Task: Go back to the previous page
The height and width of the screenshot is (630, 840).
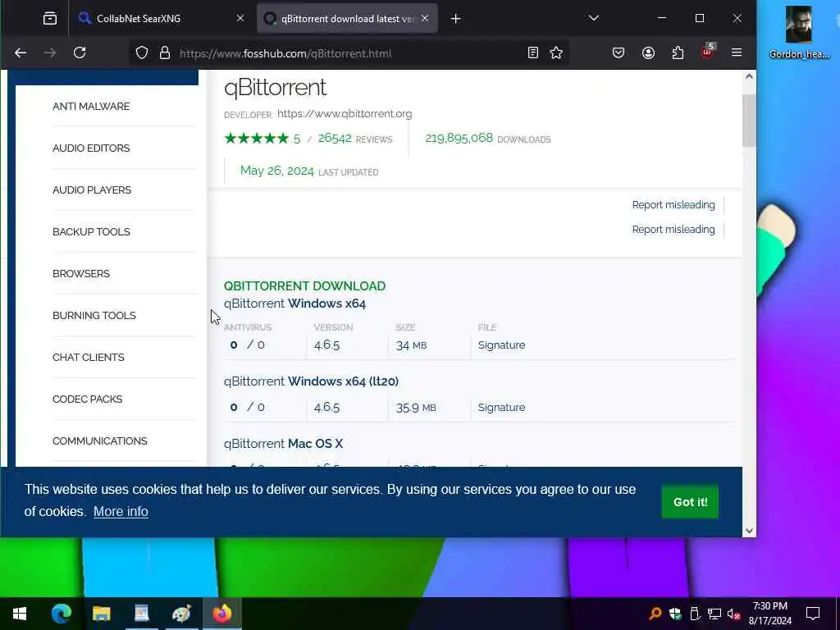Action: pos(21,52)
